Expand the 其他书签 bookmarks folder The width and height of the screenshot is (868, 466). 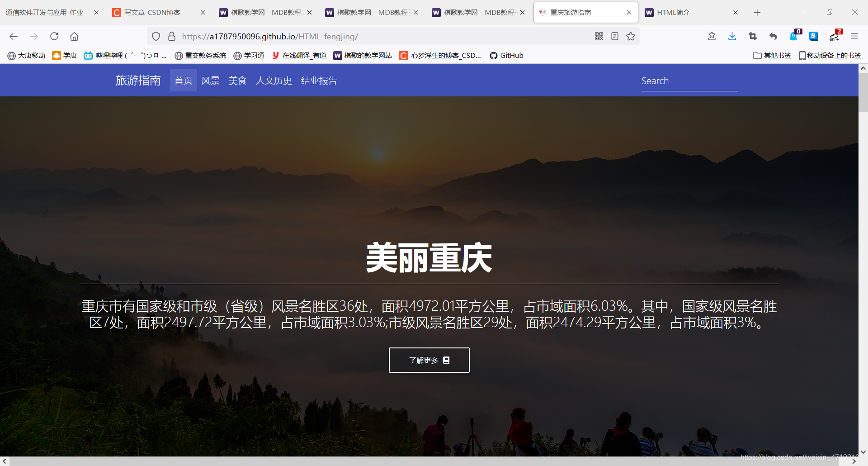tap(772, 55)
